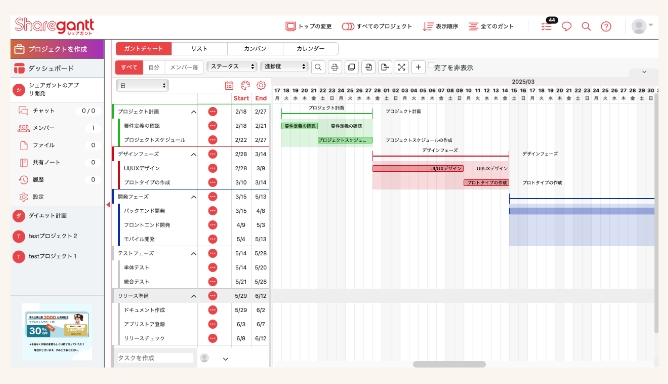Open the ステータス dropdown

[x=232, y=66]
